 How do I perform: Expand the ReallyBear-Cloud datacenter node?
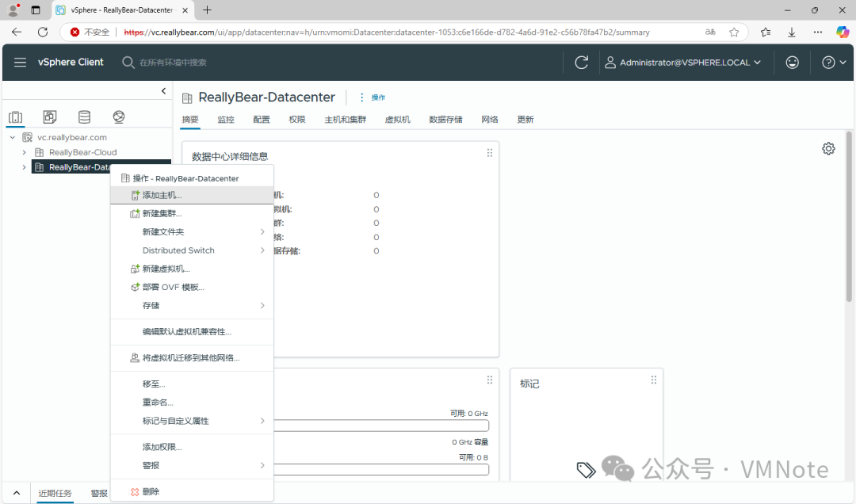pos(24,152)
